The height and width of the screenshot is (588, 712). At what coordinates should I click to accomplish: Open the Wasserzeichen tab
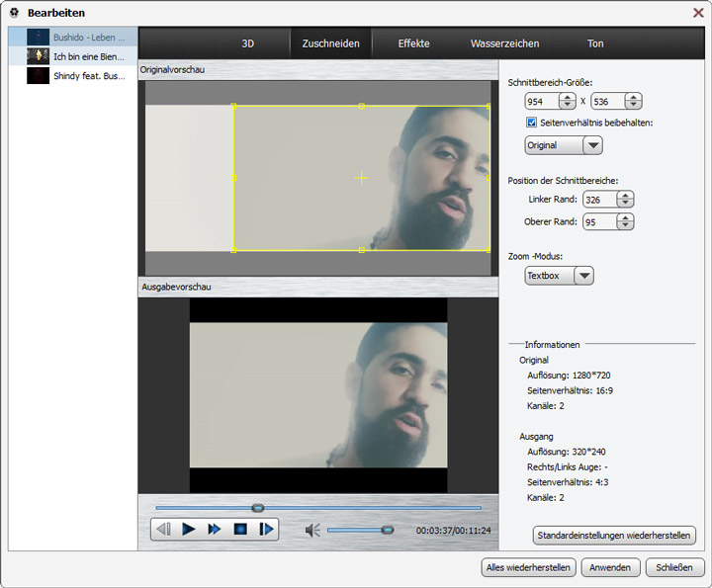tap(505, 43)
